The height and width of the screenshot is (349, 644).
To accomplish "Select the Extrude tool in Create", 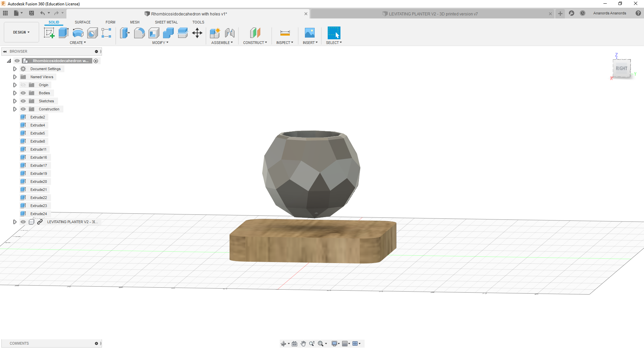I will click(x=63, y=33).
